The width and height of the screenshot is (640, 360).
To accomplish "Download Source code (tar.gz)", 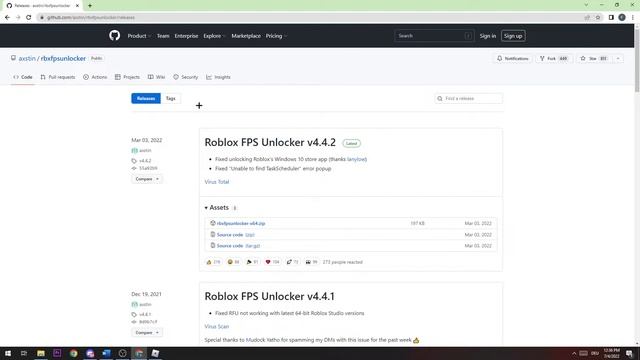I will [238, 246].
